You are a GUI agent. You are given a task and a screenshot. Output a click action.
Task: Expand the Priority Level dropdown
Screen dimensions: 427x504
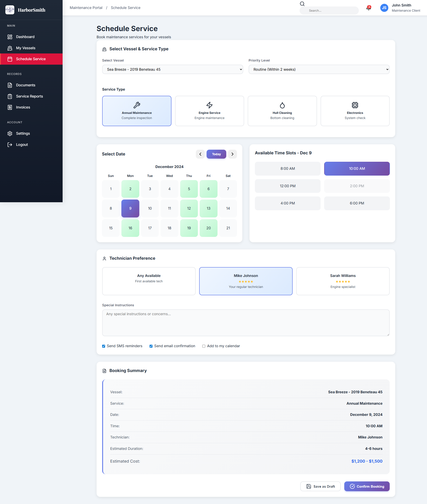pyautogui.click(x=319, y=70)
